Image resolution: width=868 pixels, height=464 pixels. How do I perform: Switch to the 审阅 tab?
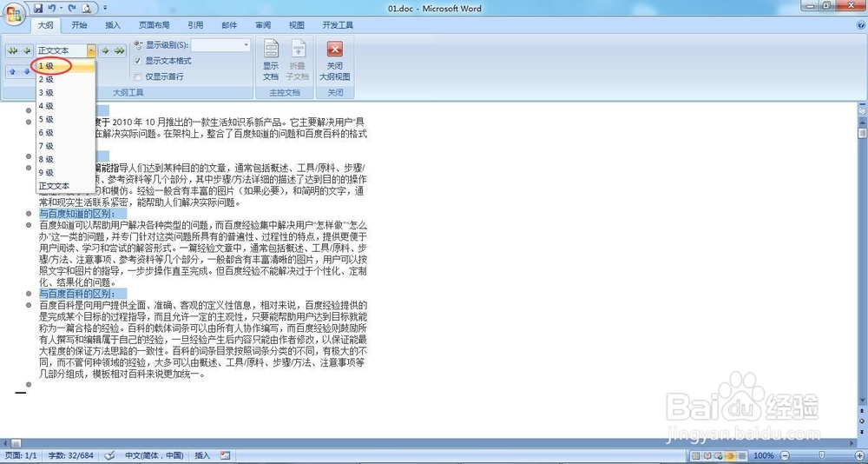(x=263, y=25)
